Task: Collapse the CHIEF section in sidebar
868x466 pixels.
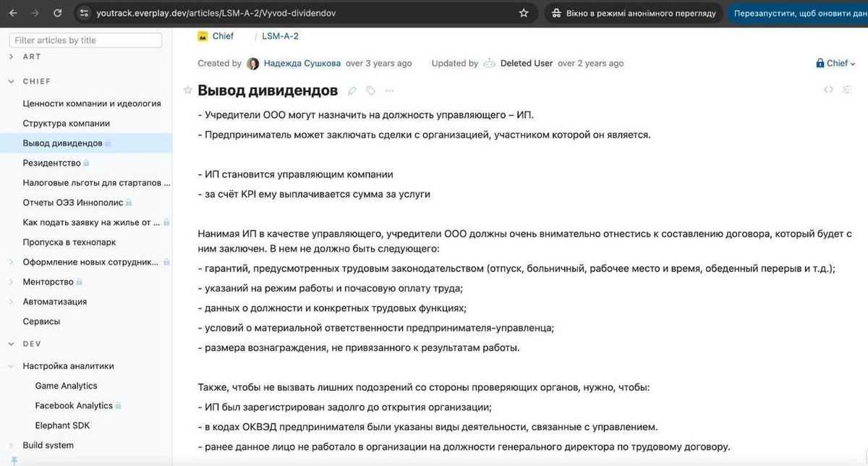Action: [x=12, y=82]
